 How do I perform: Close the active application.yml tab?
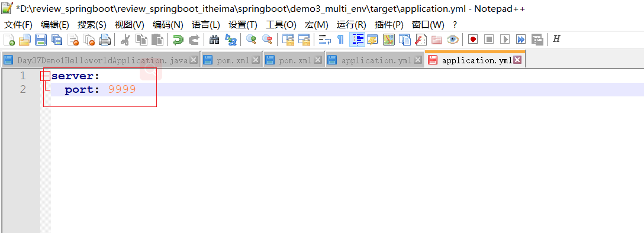[x=517, y=60]
